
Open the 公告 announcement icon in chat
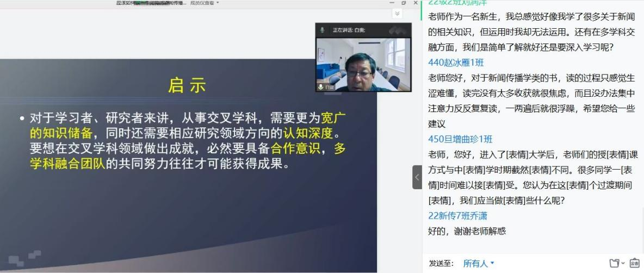(635, 263)
